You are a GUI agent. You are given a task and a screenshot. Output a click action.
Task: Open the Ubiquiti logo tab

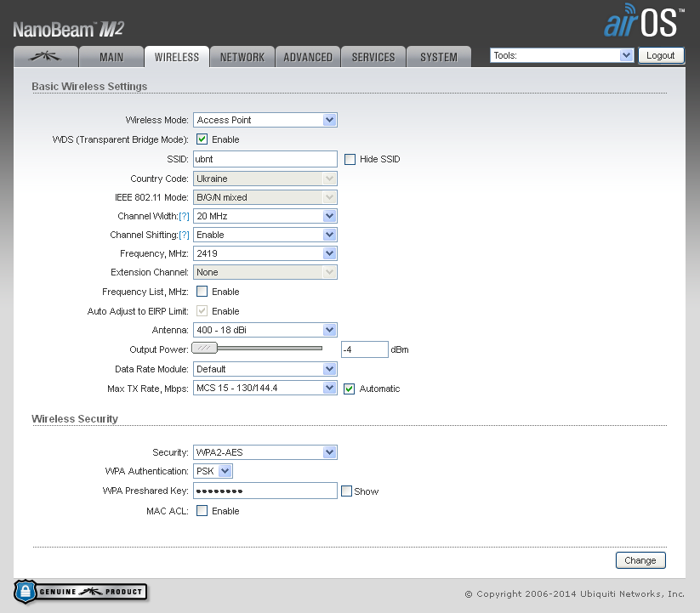tap(46, 57)
